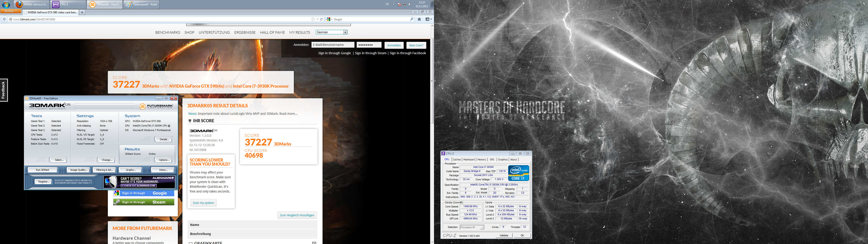868x244 pixels.
Task: Switch to the Memory tab in CPU-Z
Action: pyautogui.click(x=481, y=160)
